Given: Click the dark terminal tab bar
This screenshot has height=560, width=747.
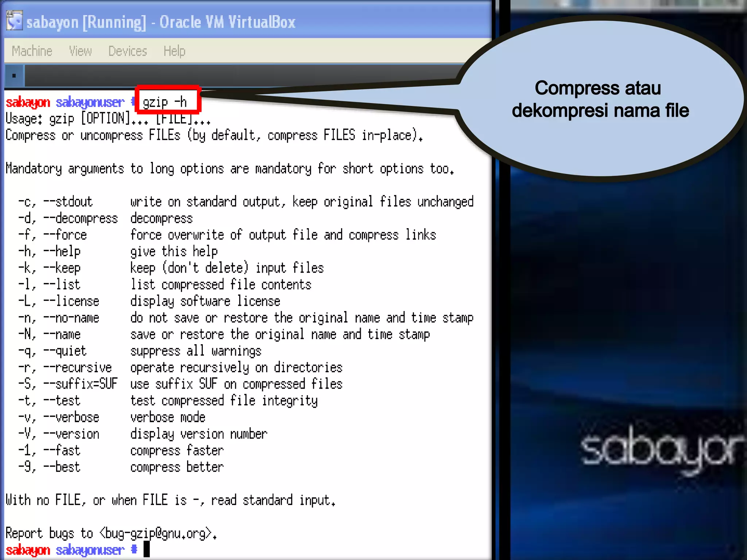Looking at the screenshot, I should pyautogui.click(x=219, y=76).
